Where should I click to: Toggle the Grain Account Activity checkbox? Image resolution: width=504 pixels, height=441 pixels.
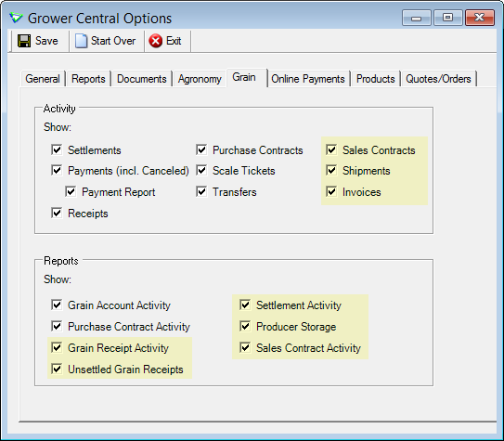[57, 305]
